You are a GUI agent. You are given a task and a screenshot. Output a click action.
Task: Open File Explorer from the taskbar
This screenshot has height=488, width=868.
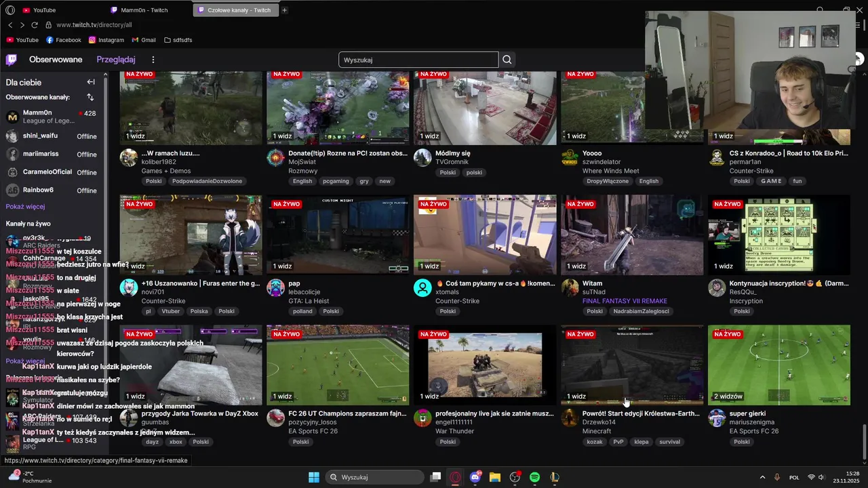click(x=495, y=477)
